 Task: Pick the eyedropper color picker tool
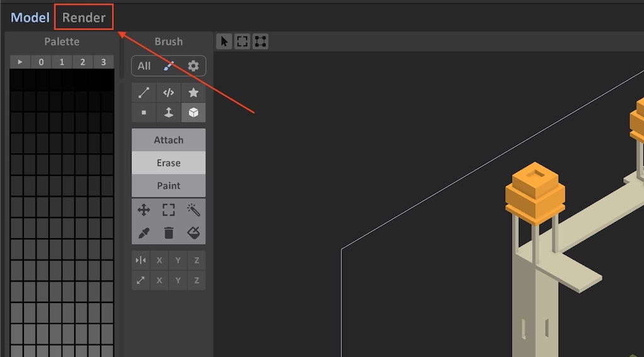[144, 233]
